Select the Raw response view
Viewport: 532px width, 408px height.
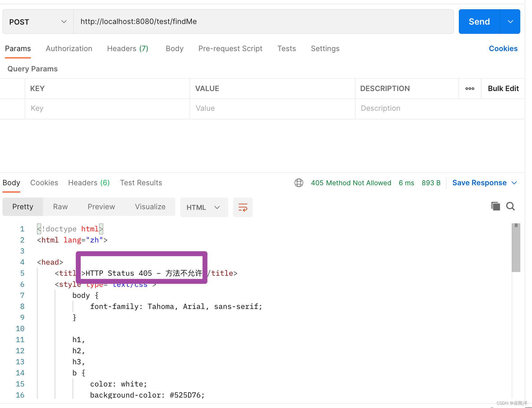(60, 207)
